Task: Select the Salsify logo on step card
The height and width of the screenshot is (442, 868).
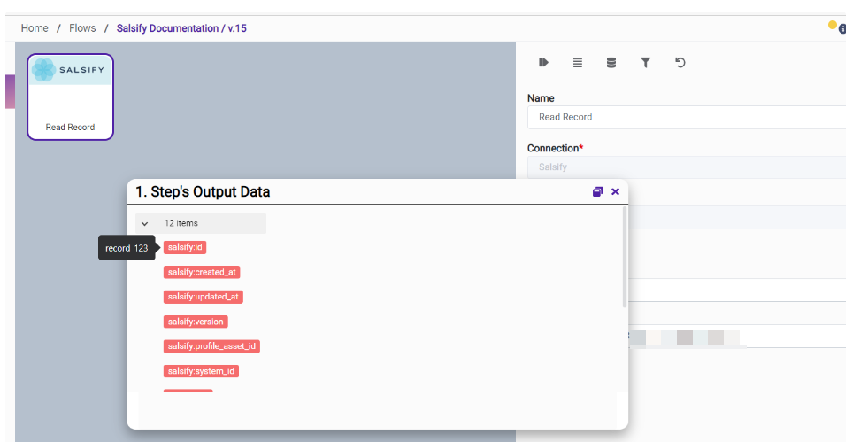Action: point(70,70)
